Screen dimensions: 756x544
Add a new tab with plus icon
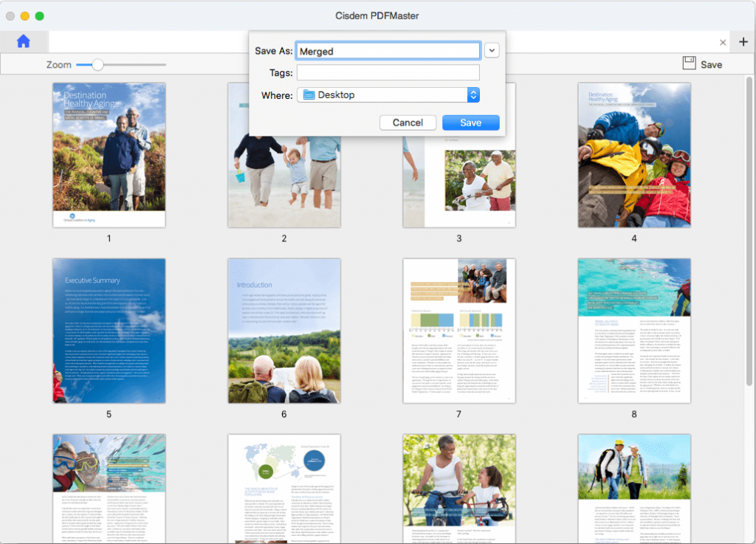[743, 42]
